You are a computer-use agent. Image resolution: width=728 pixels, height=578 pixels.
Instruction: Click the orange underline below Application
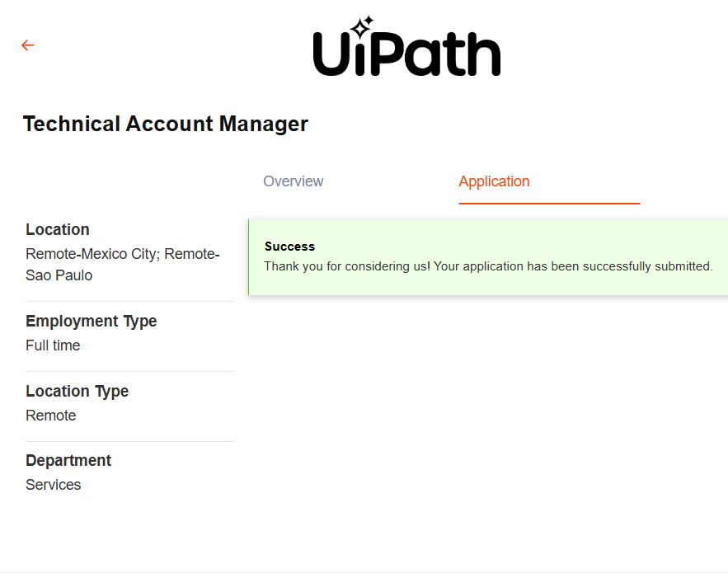(x=549, y=203)
